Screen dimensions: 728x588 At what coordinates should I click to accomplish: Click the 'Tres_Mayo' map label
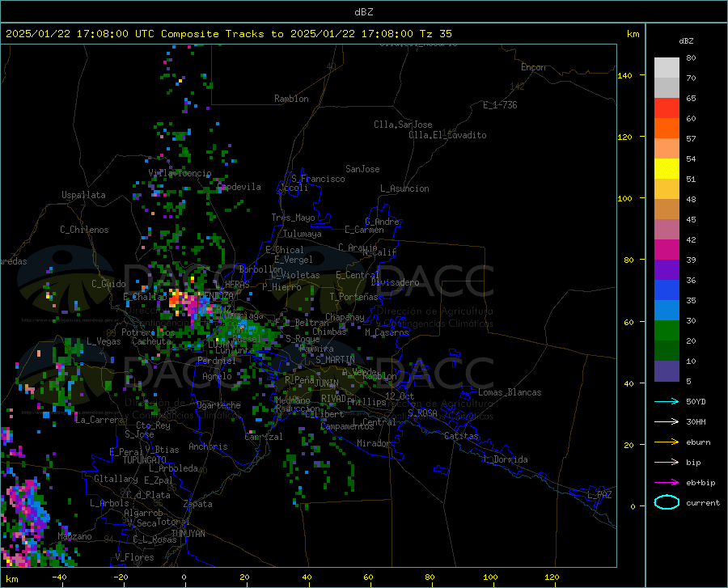coord(293,218)
